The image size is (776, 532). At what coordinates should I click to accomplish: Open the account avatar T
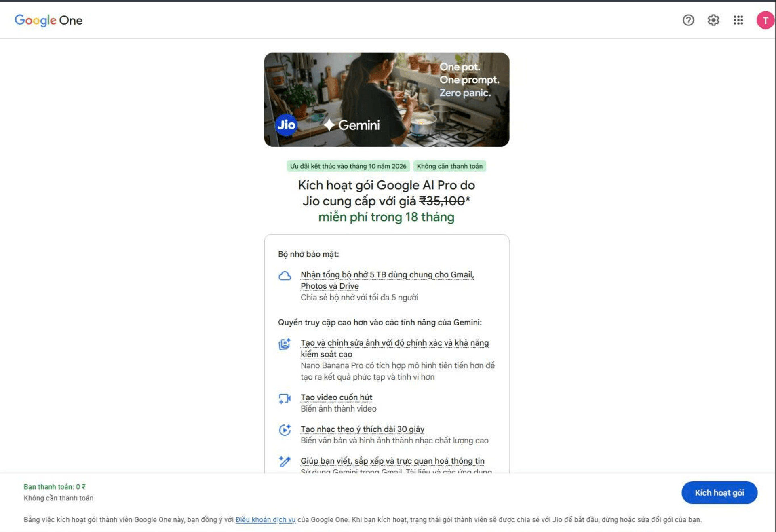(x=765, y=20)
